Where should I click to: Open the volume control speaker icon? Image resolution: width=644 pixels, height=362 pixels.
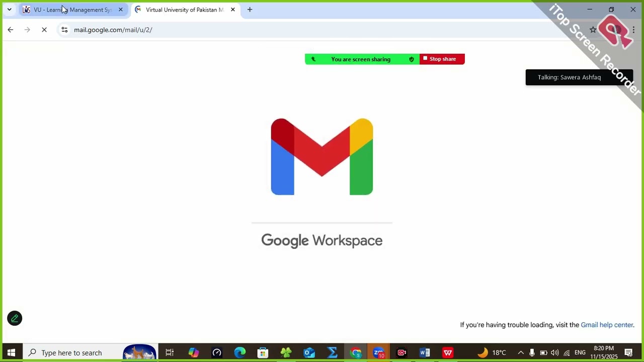pos(555,352)
